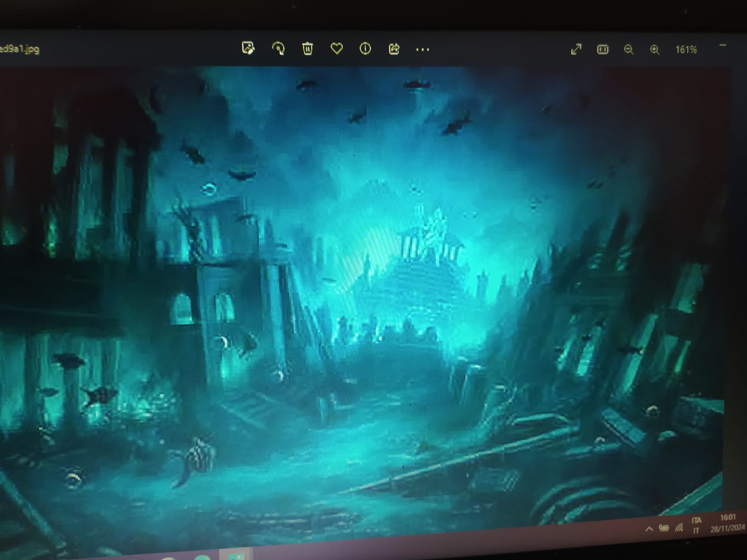
Task: Click the 161% zoom level value
Action: click(x=686, y=50)
